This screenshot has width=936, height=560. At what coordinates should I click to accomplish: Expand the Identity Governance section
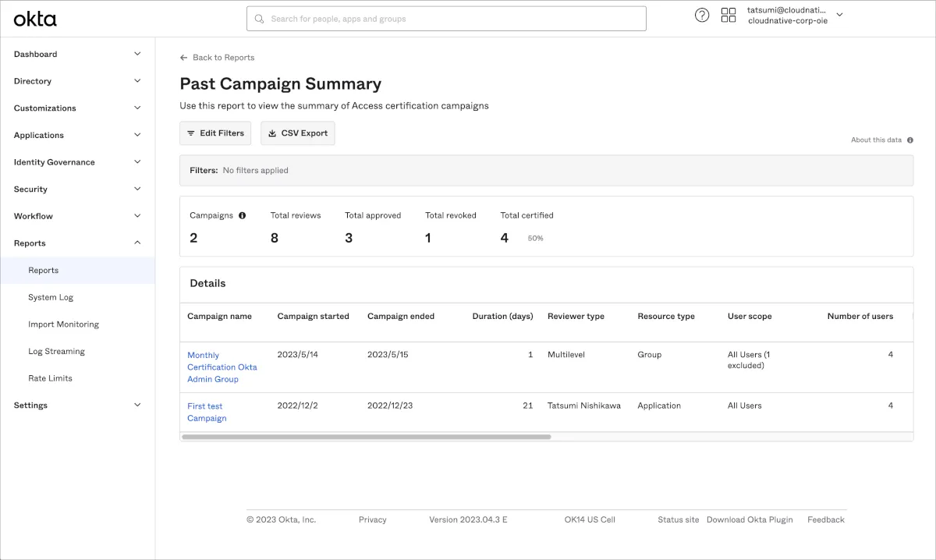pos(137,162)
